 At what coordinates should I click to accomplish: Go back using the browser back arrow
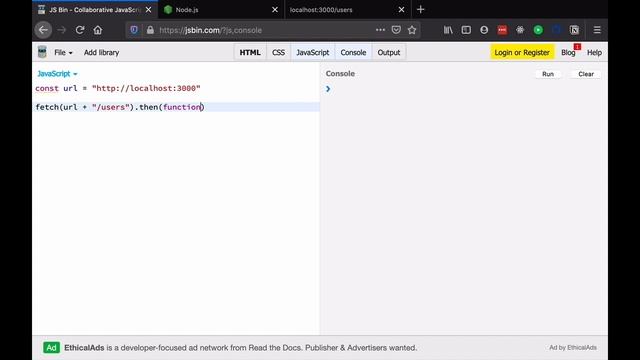[43, 30]
